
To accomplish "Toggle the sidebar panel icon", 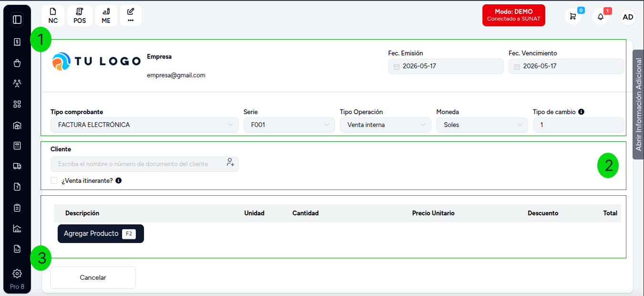I will [x=17, y=20].
